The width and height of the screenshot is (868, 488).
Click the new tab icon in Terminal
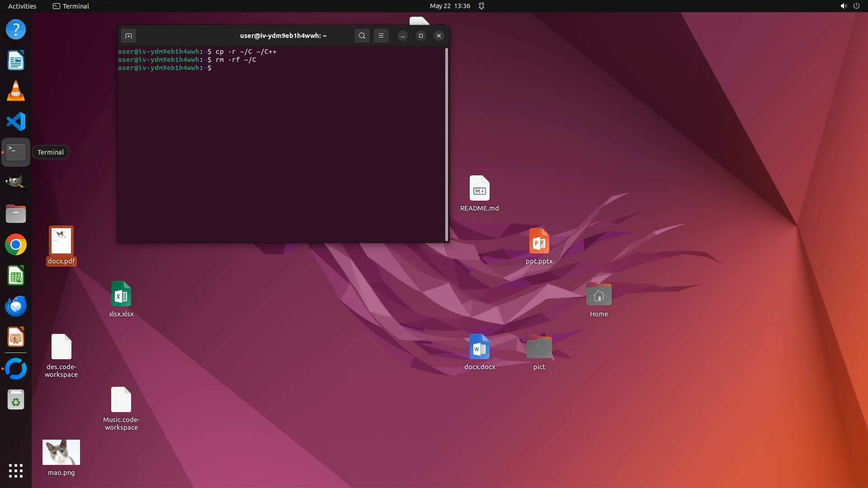click(x=128, y=36)
